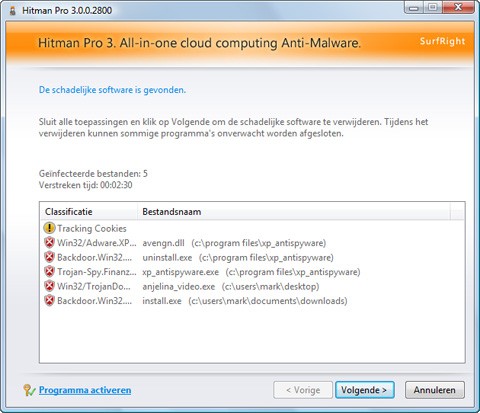Viewport: 480px width, 413px height.
Task: Click the Annuleren button
Action: [435, 390]
